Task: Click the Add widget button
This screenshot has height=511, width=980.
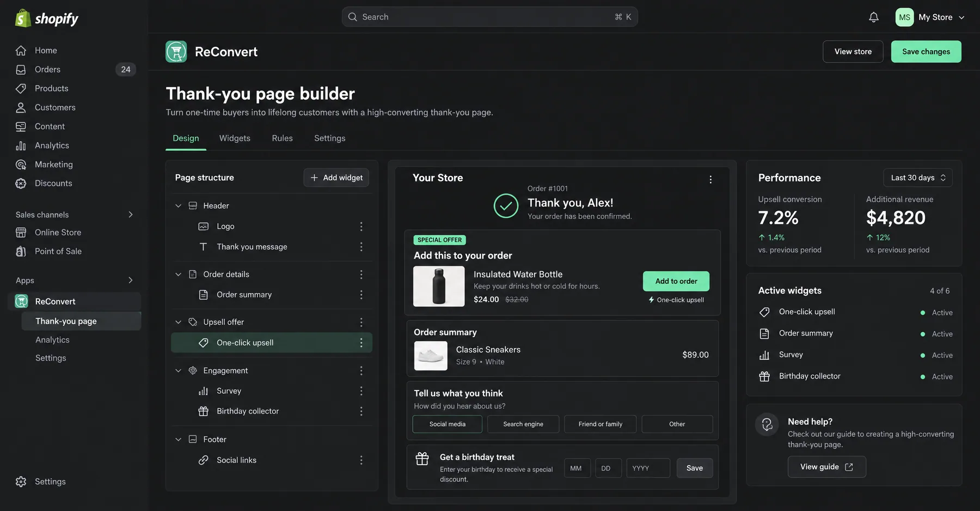Action: click(336, 178)
